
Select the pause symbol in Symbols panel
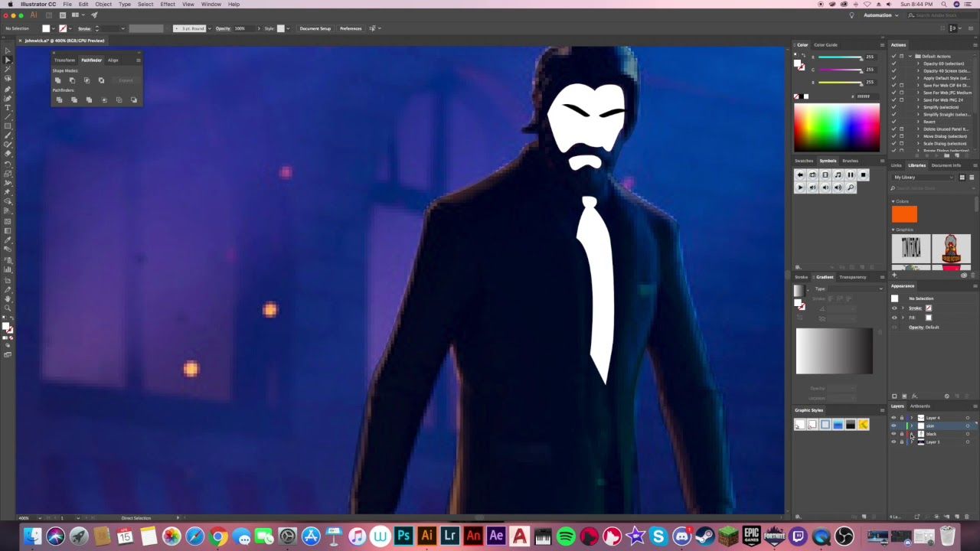pos(851,174)
